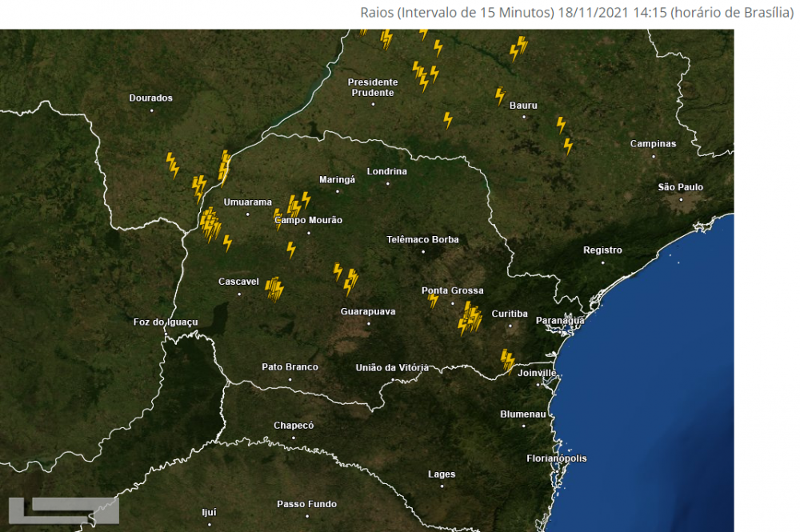This screenshot has width=800, height=532.
Task: Click the lightning cluster east of Cascavel
Action: point(274,290)
